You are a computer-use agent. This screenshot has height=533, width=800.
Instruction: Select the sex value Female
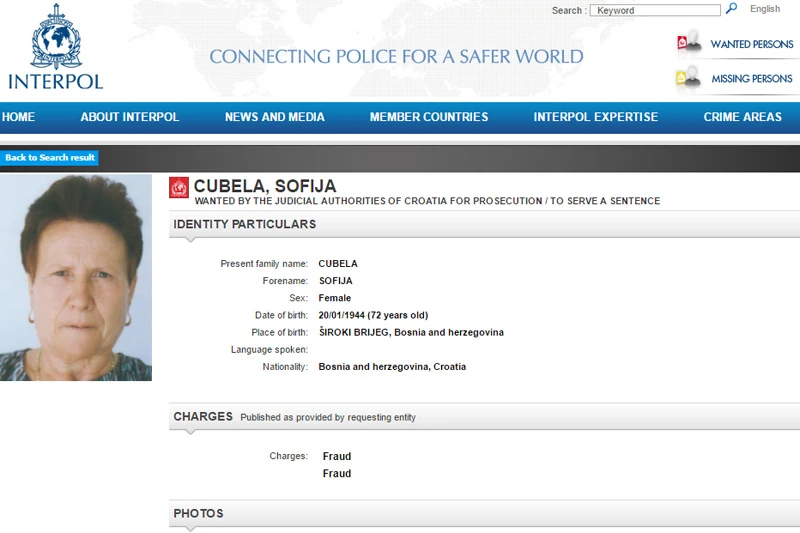point(335,298)
